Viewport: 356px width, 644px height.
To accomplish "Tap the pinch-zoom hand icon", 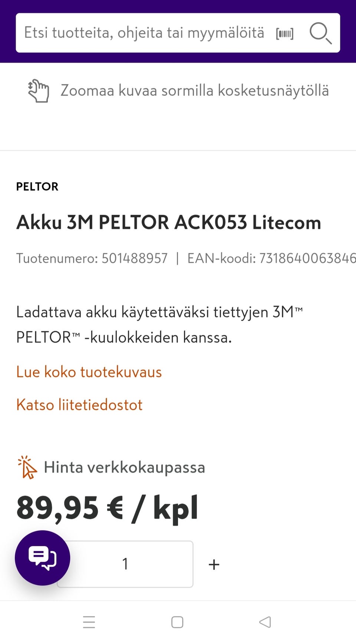I will pyautogui.click(x=39, y=91).
